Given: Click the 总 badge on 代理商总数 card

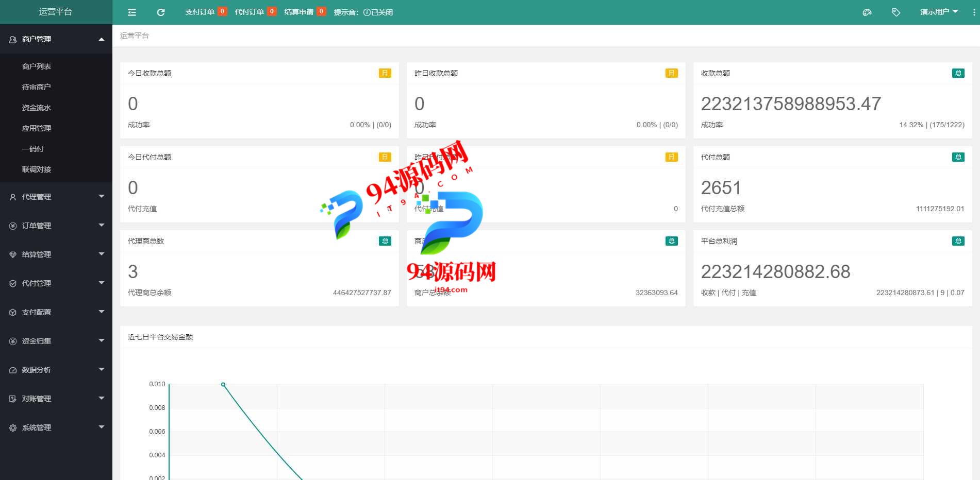Looking at the screenshot, I should 385,241.
